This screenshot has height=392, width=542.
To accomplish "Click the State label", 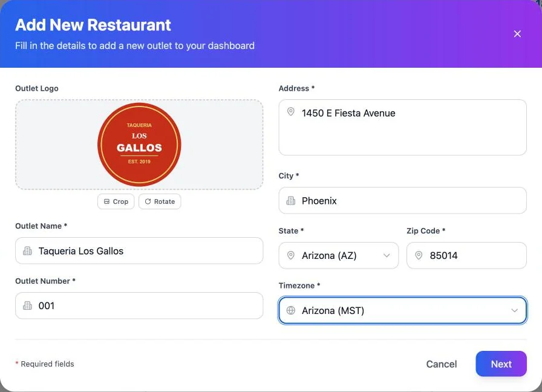I will coord(291,231).
